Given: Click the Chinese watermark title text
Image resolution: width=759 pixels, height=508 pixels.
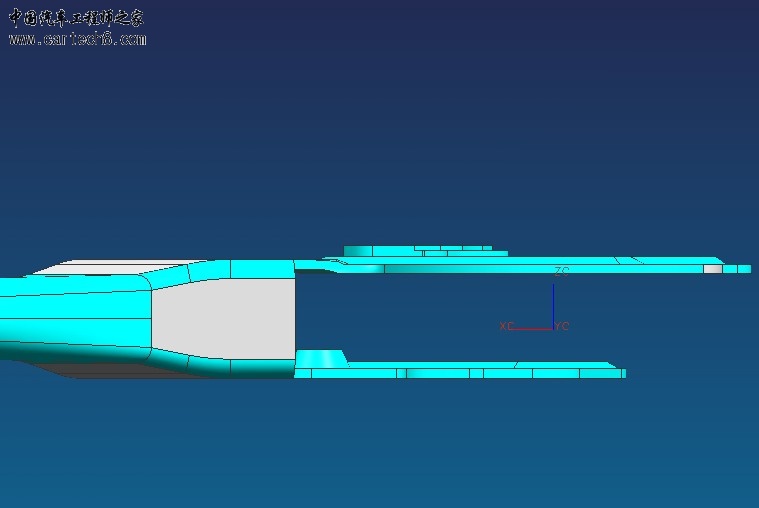Looking at the screenshot, I should click(x=77, y=17).
